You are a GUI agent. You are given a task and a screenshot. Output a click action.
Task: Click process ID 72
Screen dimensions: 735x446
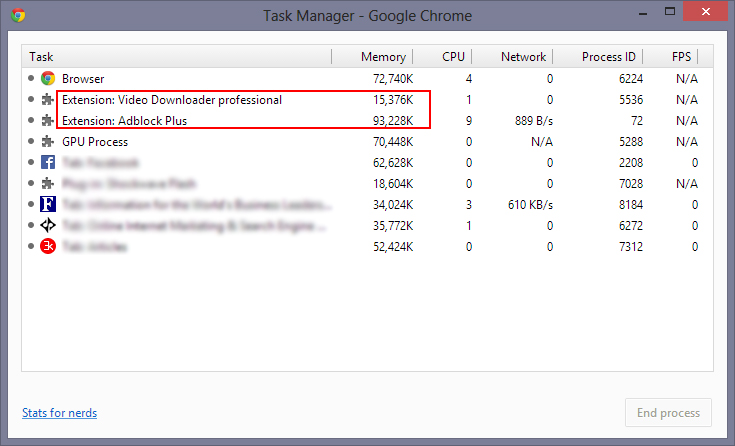point(637,121)
